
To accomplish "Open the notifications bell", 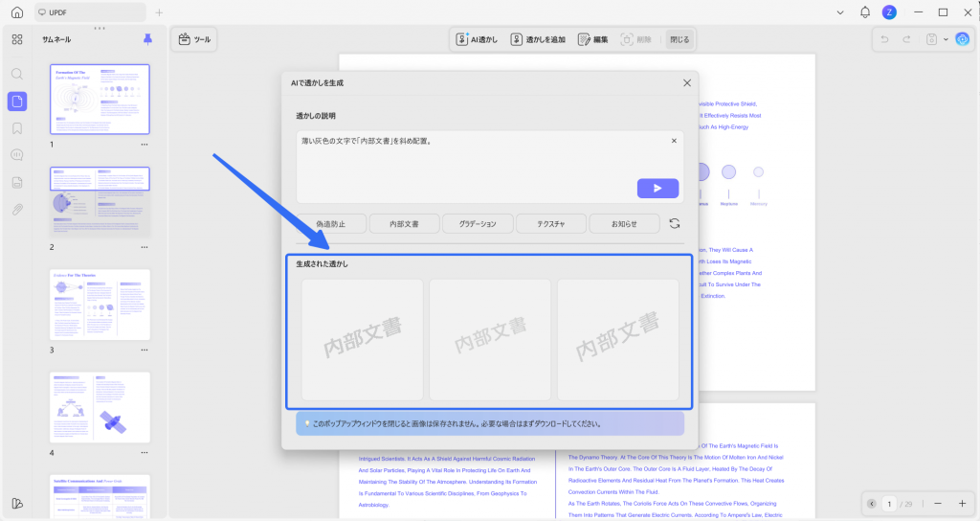I will [865, 12].
